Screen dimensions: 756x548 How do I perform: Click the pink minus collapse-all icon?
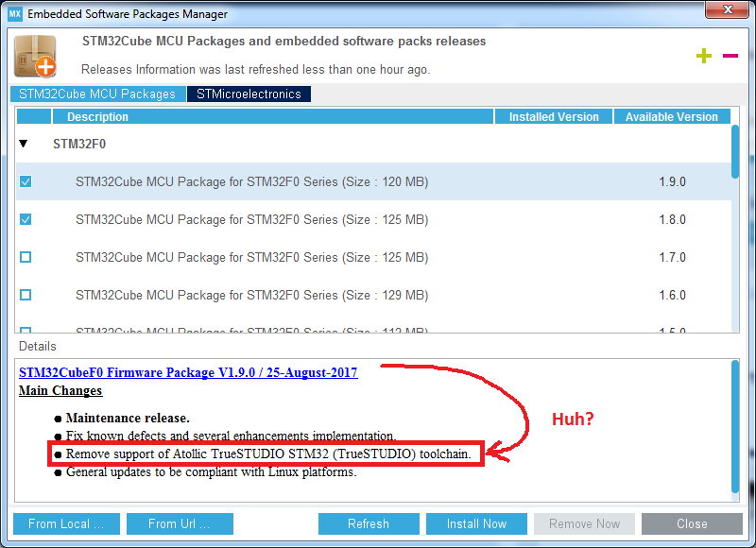tap(730, 56)
